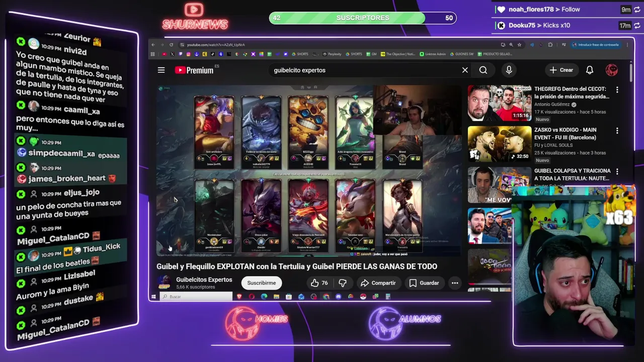Start voice search with the microphone icon

[x=509, y=70]
